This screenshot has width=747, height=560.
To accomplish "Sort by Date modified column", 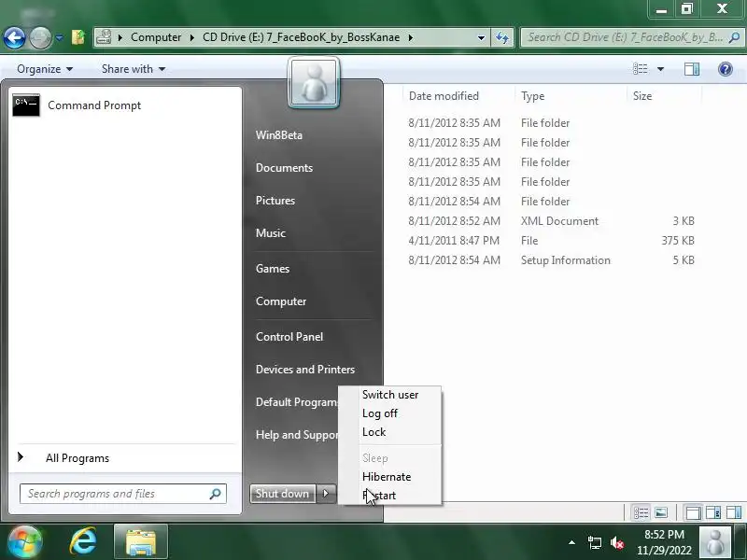I will point(444,96).
